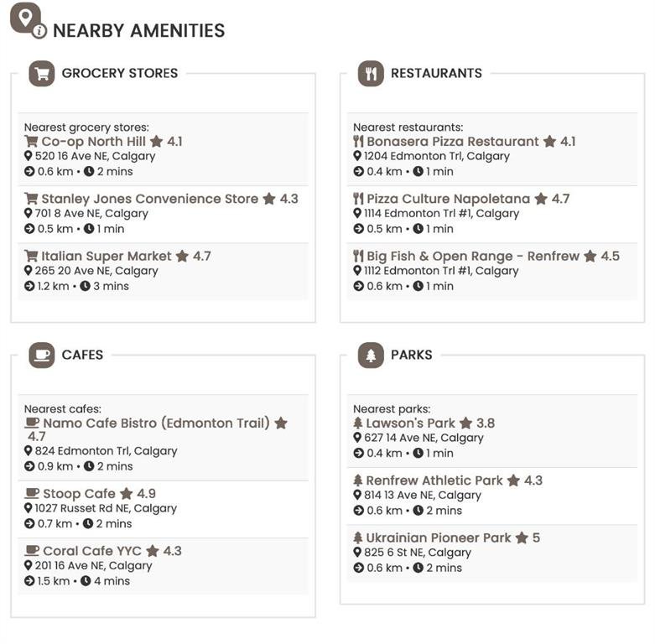
Task: Click the Parks tree icon
Action: coord(371,355)
